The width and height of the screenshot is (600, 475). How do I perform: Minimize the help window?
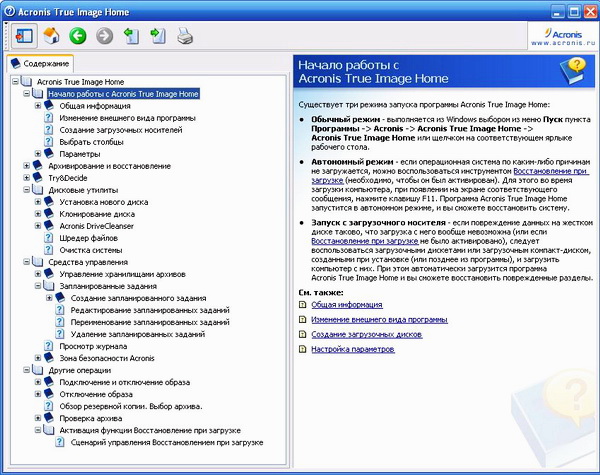[x=558, y=12]
